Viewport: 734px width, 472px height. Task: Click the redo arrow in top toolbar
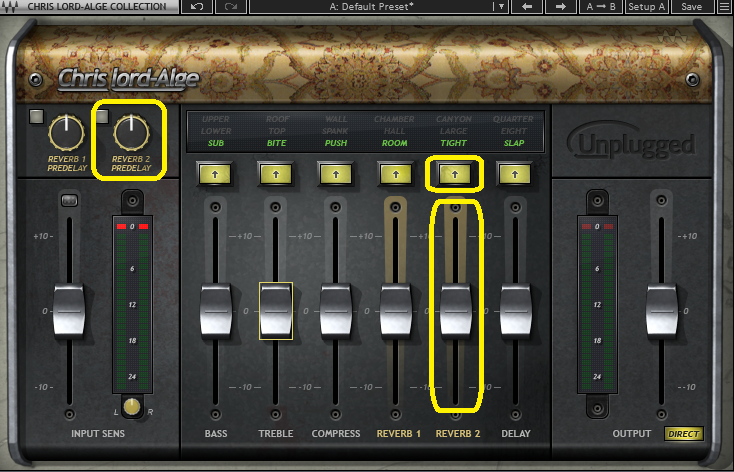click(x=231, y=7)
